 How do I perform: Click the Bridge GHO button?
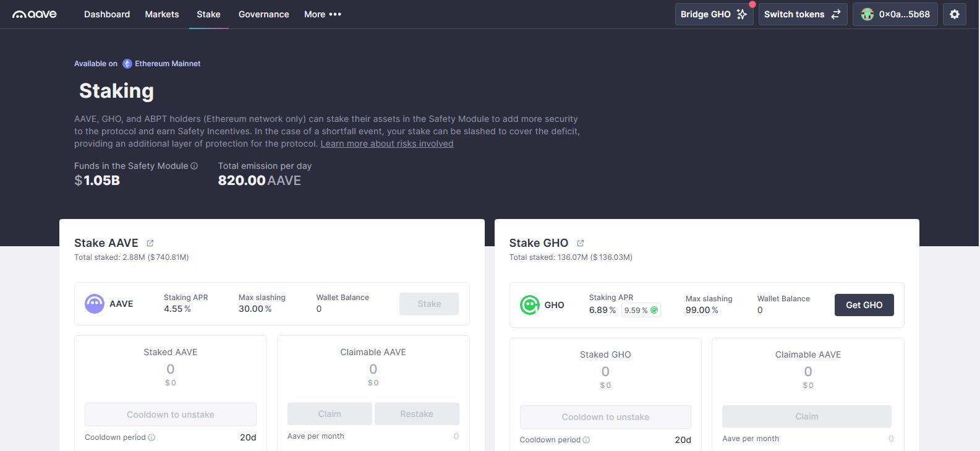click(x=714, y=14)
